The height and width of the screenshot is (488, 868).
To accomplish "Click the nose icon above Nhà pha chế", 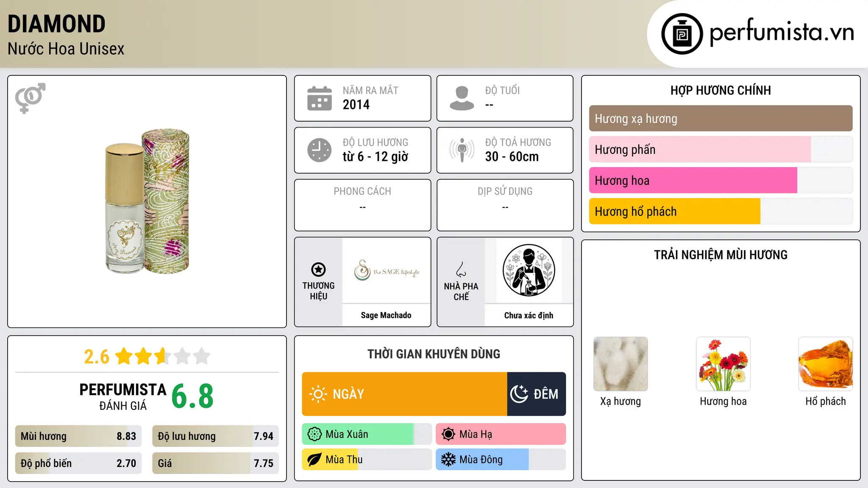I will pyautogui.click(x=461, y=269).
